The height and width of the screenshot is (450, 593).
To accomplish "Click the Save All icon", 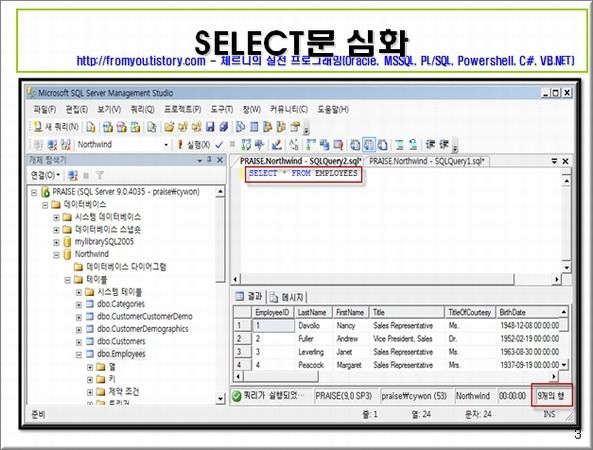I will coord(224,127).
